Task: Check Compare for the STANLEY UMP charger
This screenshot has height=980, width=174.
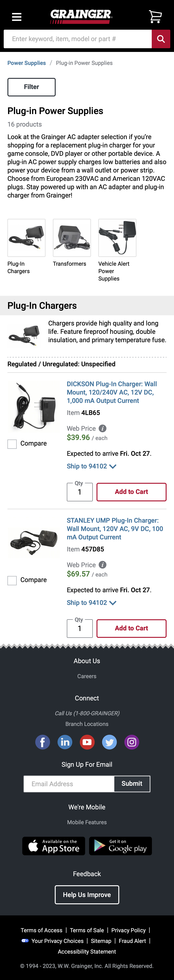Action: click(x=12, y=580)
